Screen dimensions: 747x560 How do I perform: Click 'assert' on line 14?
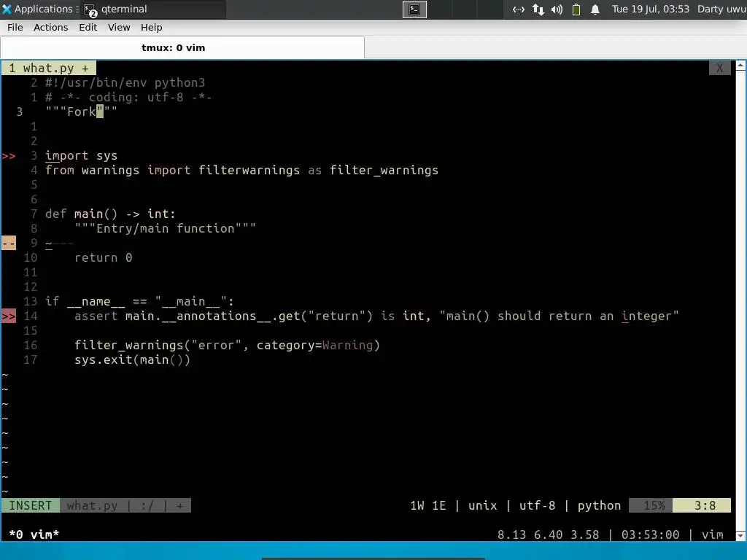point(96,316)
